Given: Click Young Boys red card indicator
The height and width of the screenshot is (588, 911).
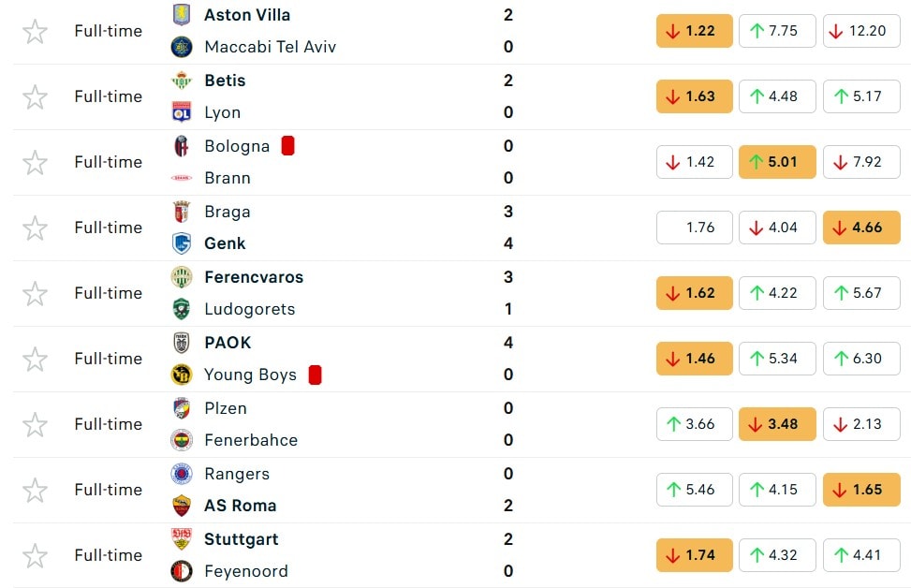Looking at the screenshot, I should point(315,375).
